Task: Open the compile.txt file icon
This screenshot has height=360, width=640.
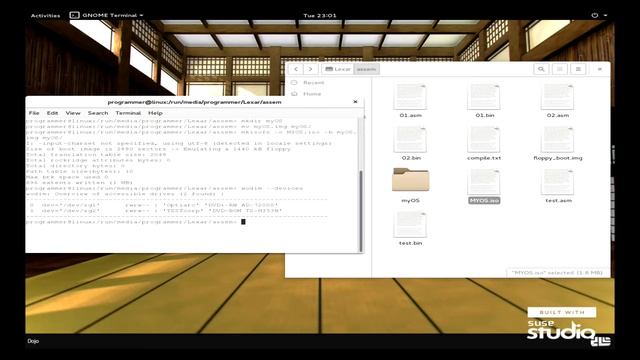Action: [x=484, y=140]
